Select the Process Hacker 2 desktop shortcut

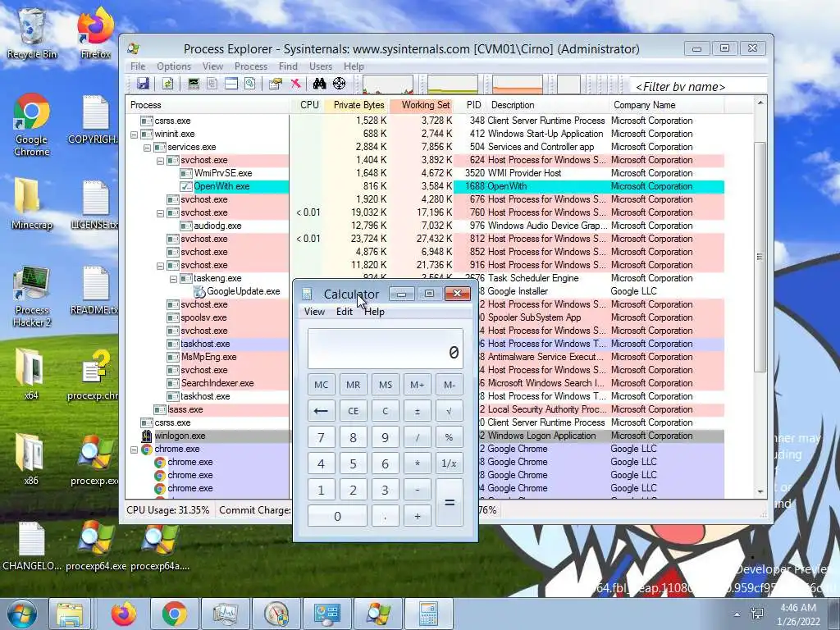(31, 295)
